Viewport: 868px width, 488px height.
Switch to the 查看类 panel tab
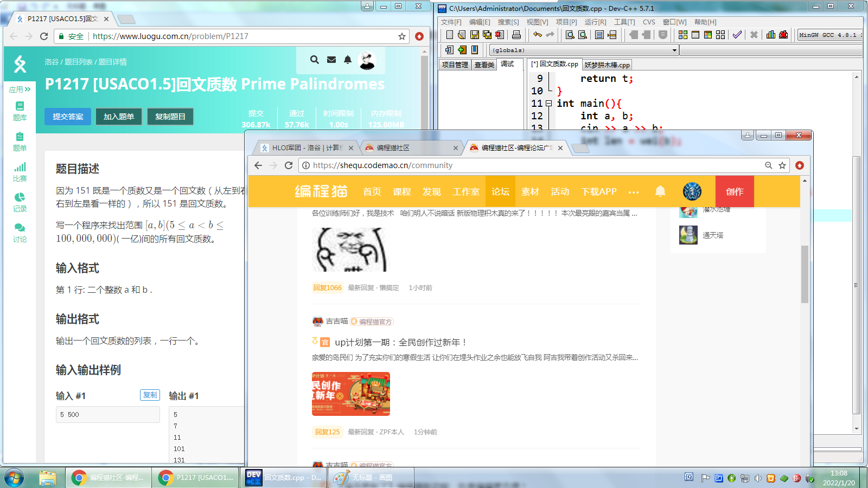point(484,65)
